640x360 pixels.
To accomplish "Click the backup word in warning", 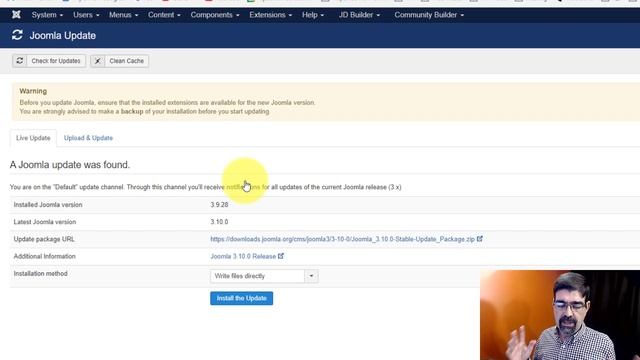I will coord(132,111).
